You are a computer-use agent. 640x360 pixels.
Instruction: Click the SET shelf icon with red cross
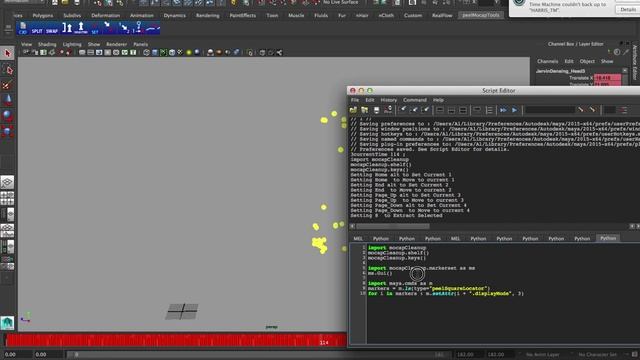[x=95, y=28]
